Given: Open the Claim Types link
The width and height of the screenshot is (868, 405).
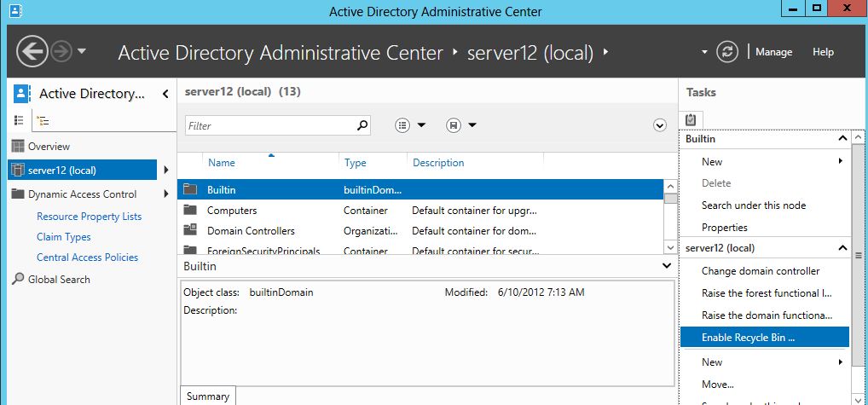Looking at the screenshot, I should [64, 237].
